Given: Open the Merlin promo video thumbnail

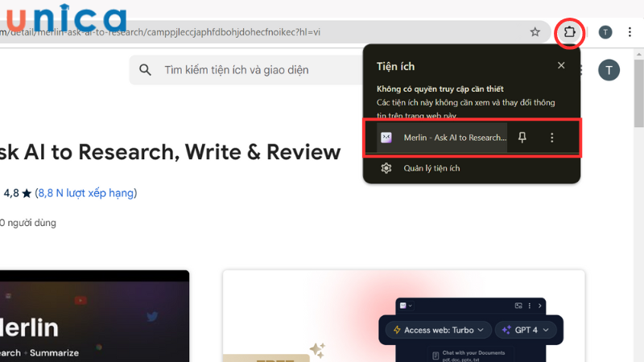Looking at the screenshot, I should (x=94, y=316).
